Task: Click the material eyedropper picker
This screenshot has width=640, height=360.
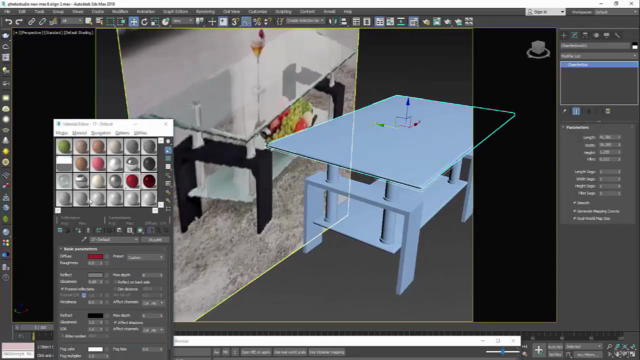Action: 84,240
